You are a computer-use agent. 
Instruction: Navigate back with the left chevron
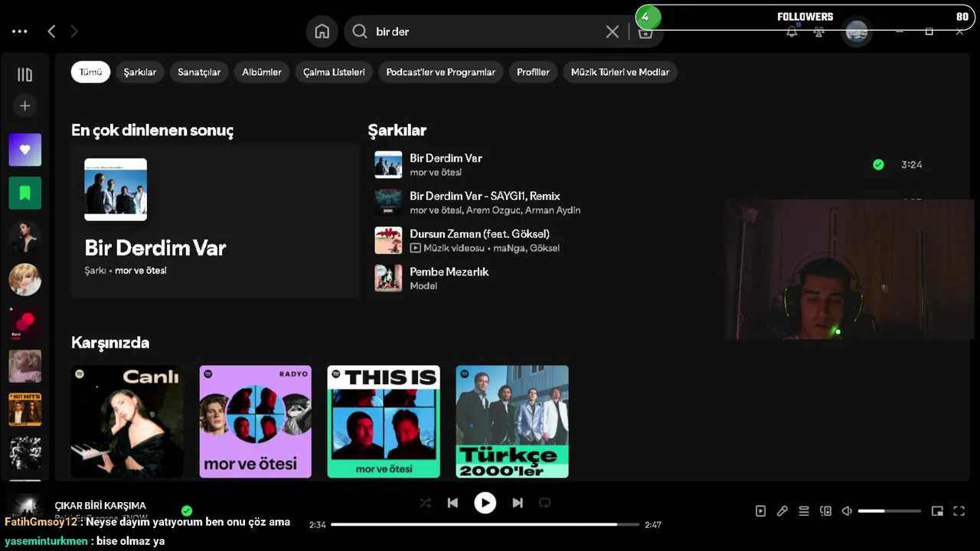click(x=51, y=31)
